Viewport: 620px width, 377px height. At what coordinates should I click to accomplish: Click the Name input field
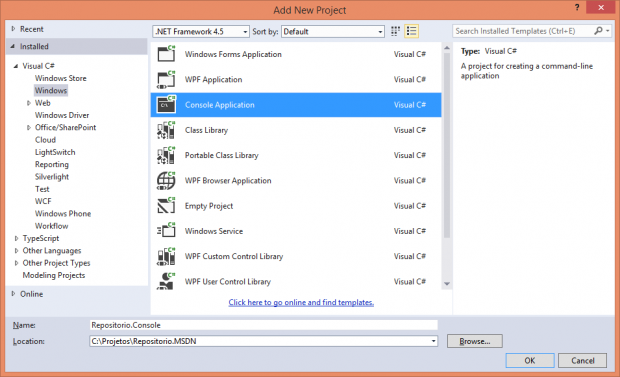pos(263,325)
